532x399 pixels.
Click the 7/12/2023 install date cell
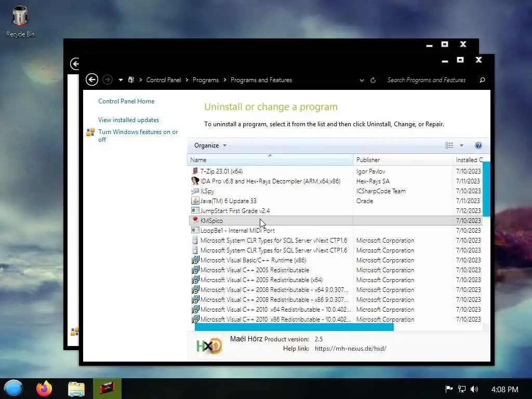[x=468, y=211]
